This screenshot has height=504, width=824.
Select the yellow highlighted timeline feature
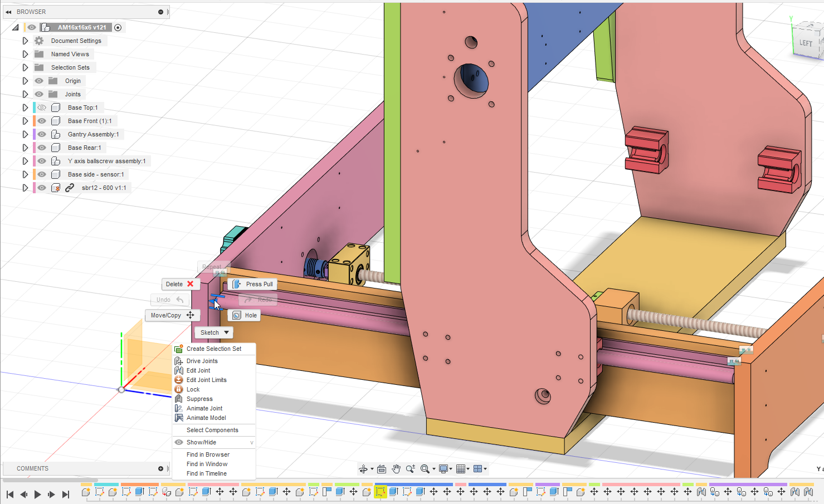(x=381, y=492)
